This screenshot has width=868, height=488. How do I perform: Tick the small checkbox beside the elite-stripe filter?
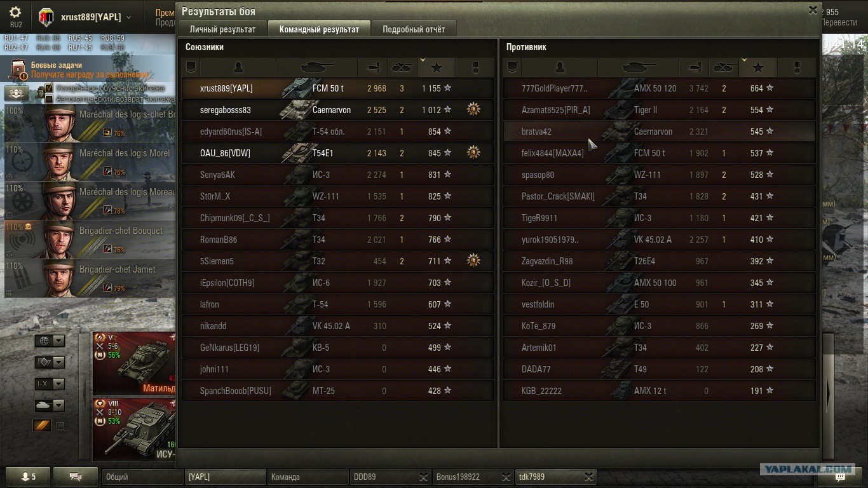[60, 426]
